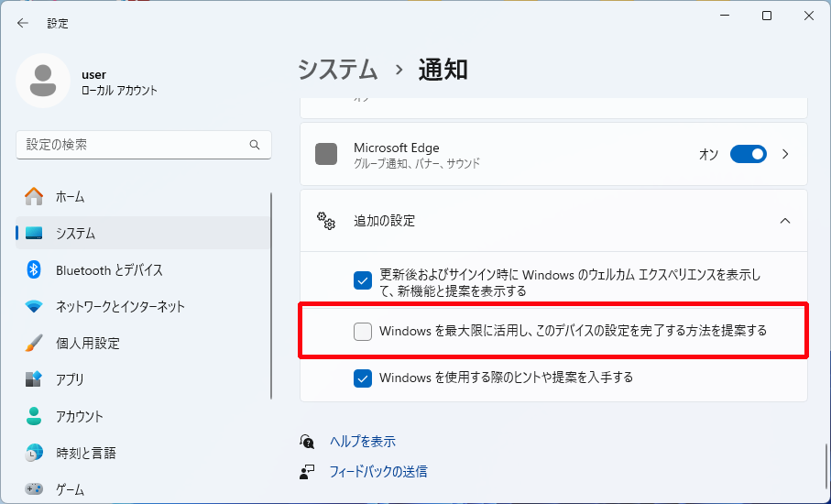This screenshot has width=831, height=504.
Task: Select システム in the sidebar
Action: 75,233
